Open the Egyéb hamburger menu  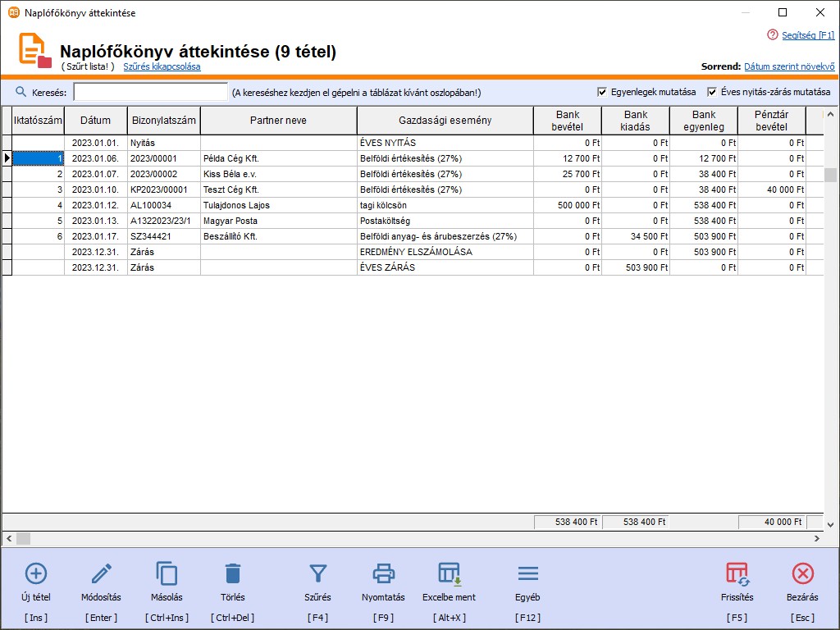coord(527,573)
